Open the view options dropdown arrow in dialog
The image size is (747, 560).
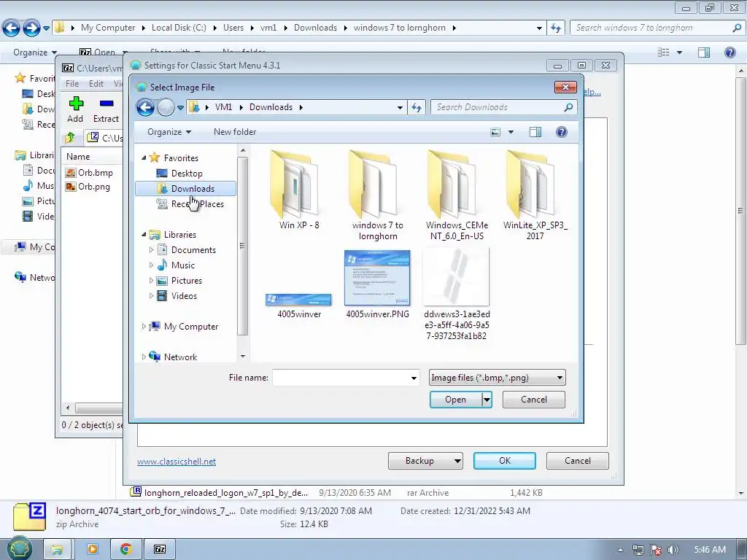(x=511, y=132)
